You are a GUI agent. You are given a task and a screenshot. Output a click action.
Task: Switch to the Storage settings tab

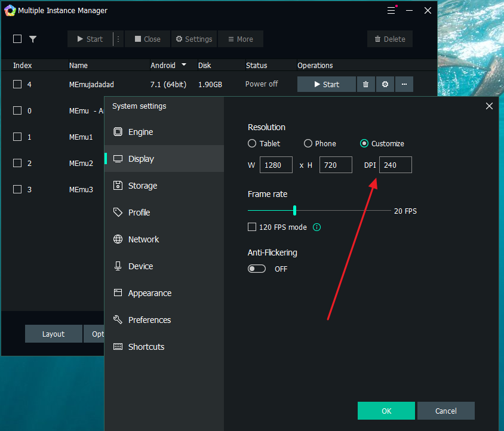tap(142, 186)
